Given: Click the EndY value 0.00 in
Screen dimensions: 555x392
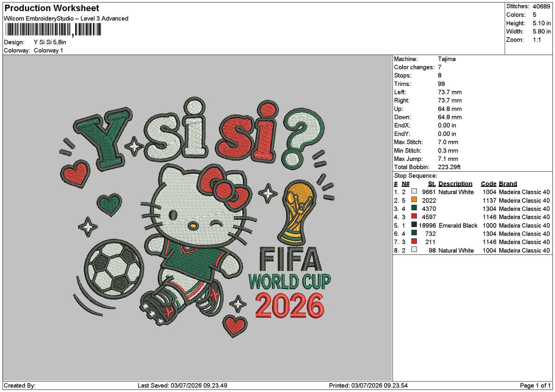Looking at the screenshot, I should click(x=447, y=134).
